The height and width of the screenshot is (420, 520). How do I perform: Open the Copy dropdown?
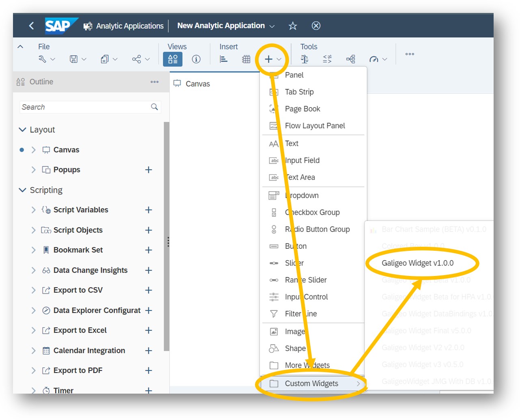[109, 59]
